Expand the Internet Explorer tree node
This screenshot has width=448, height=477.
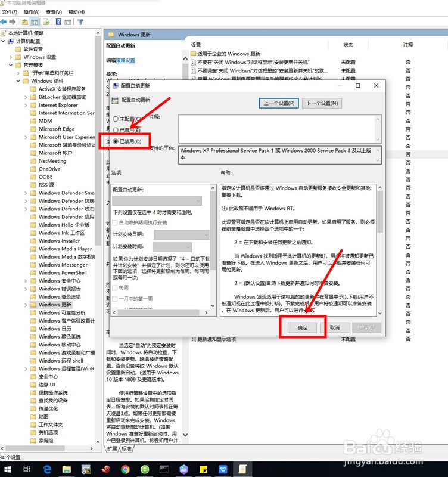[x=26, y=106]
